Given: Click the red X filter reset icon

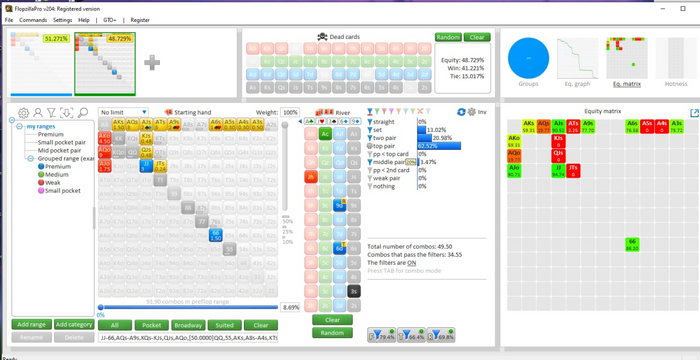Looking at the screenshot, I should 420,112.
